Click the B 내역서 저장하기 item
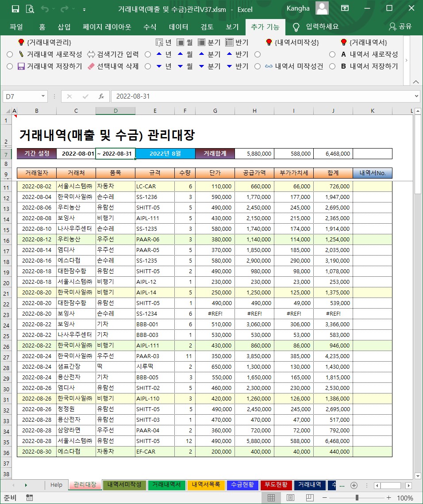Screen dimensions: 423x504 click(369, 66)
